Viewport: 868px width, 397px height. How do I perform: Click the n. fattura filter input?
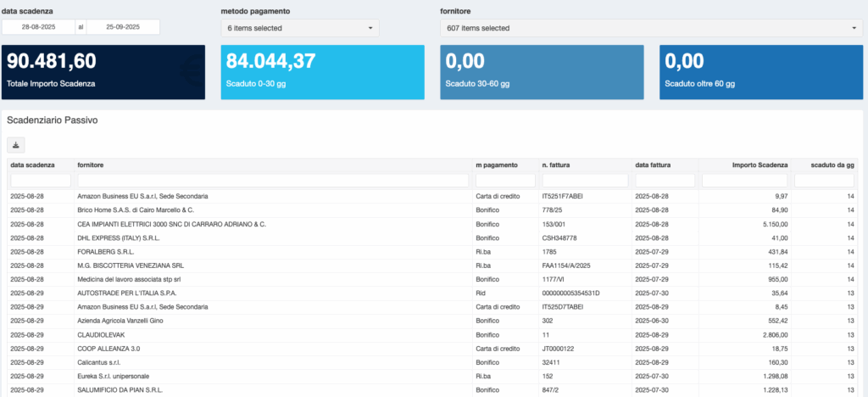[584, 181]
